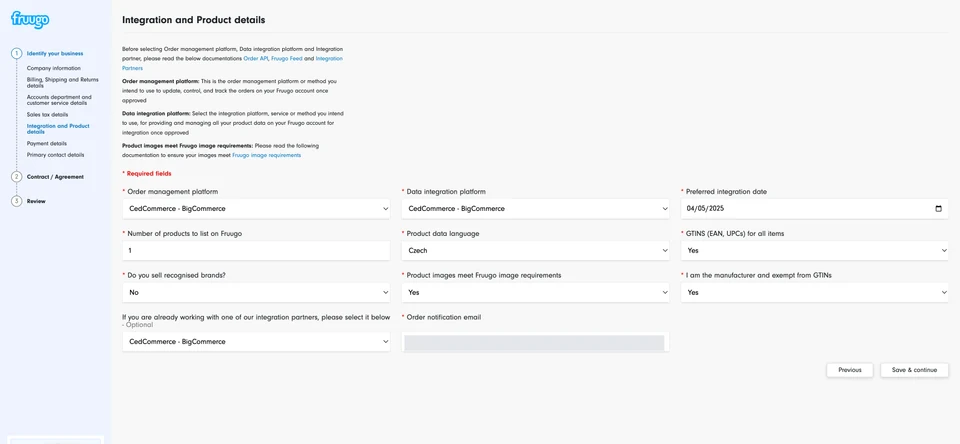This screenshot has width=960, height=444.
Task: Open the Fruugo Feed documentation link
Action: click(286, 58)
